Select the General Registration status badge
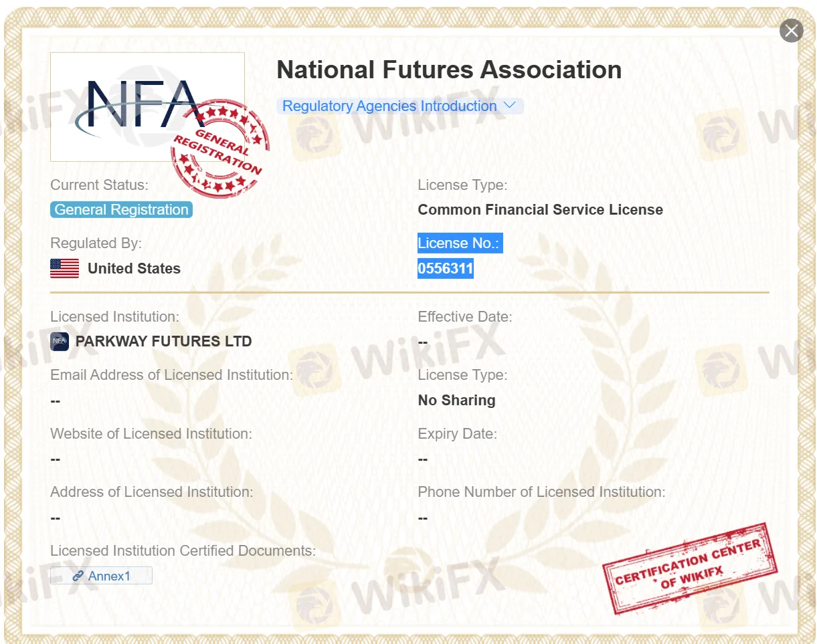Screen dimensions: 817x644 tap(121, 209)
